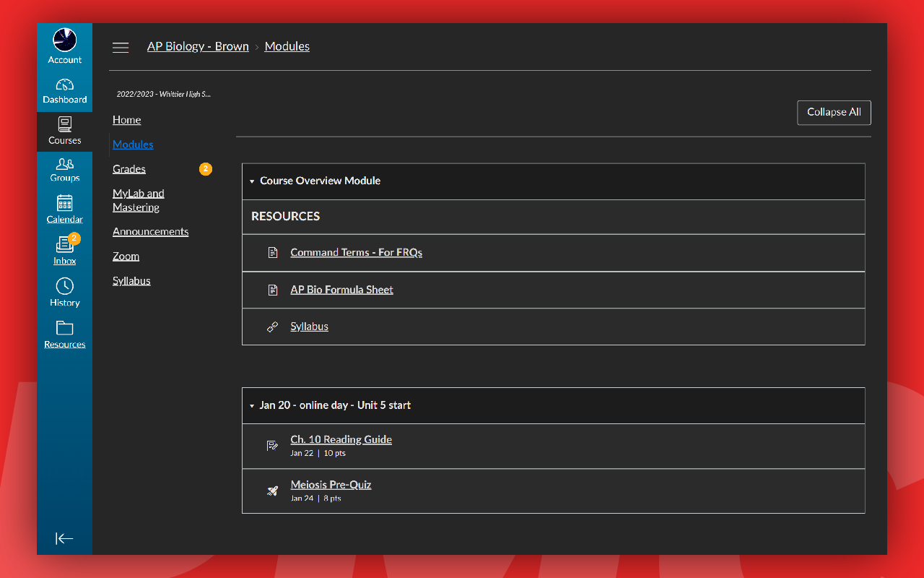Click Jan 20 - online day module title
This screenshot has width=924, height=578.
point(335,405)
